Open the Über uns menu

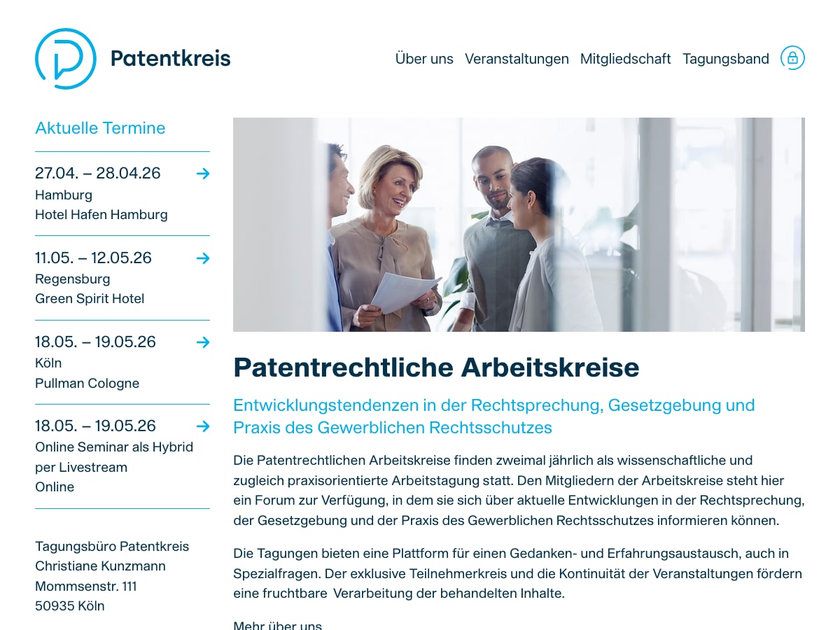click(424, 59)
